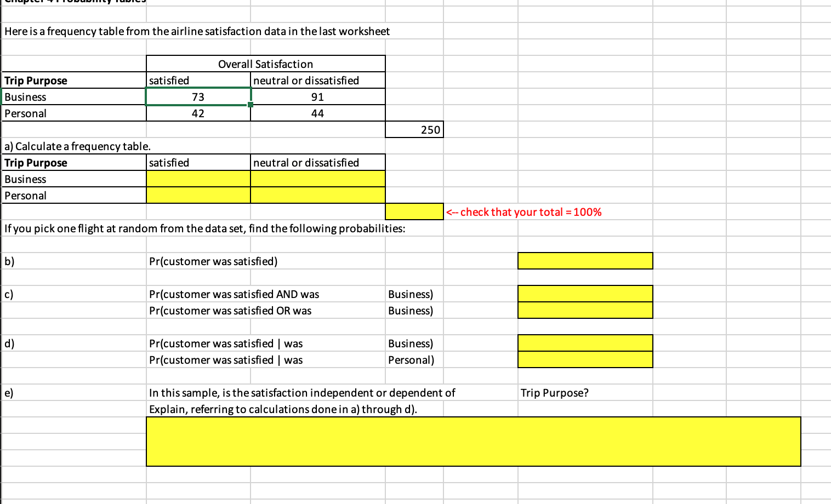
Task: Click the fill handle on the selected cell
Action: [x=249, y=104]
